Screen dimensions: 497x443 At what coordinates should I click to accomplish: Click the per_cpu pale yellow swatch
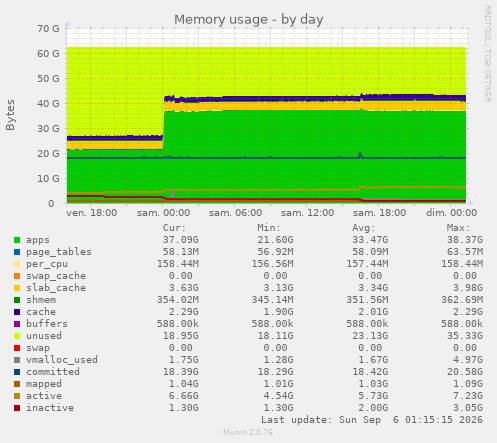(17, 264)
